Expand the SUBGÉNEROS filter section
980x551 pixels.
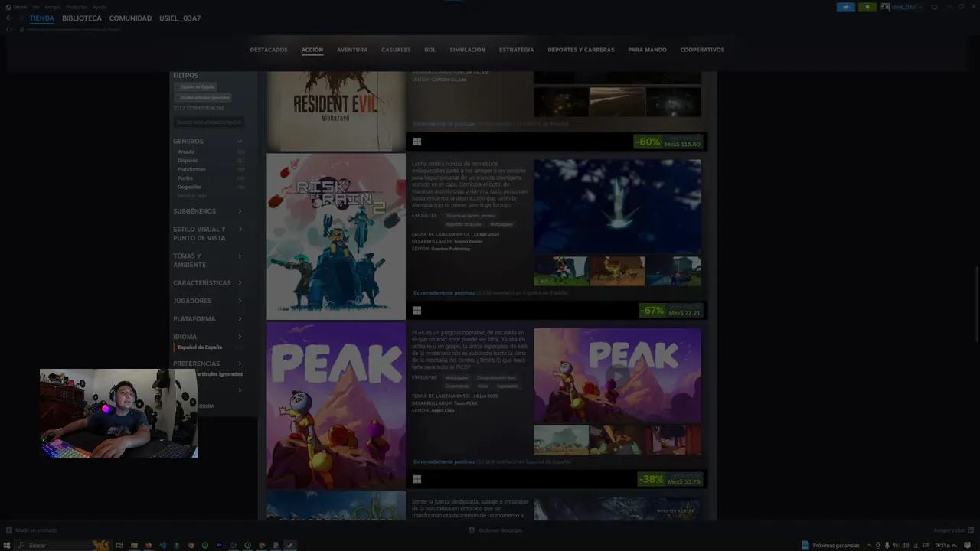point(209,211)
